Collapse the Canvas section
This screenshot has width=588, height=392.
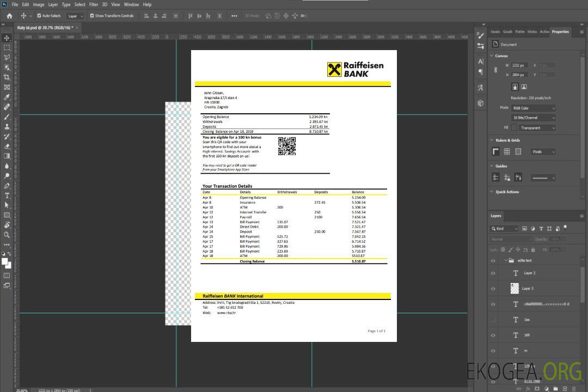coord(492,56)
